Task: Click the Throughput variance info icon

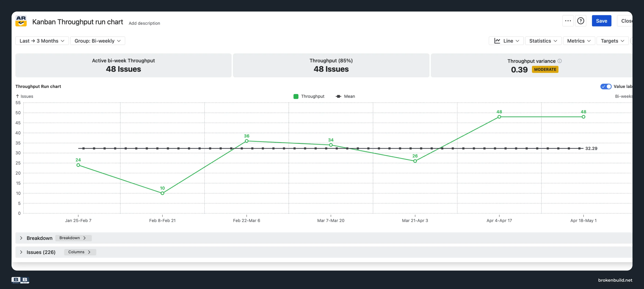Action: tap(560, 61)
